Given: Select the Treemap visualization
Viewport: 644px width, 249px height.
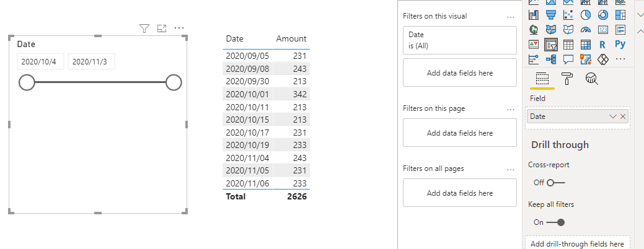Looking at the screenshot, I should (620, 15).
